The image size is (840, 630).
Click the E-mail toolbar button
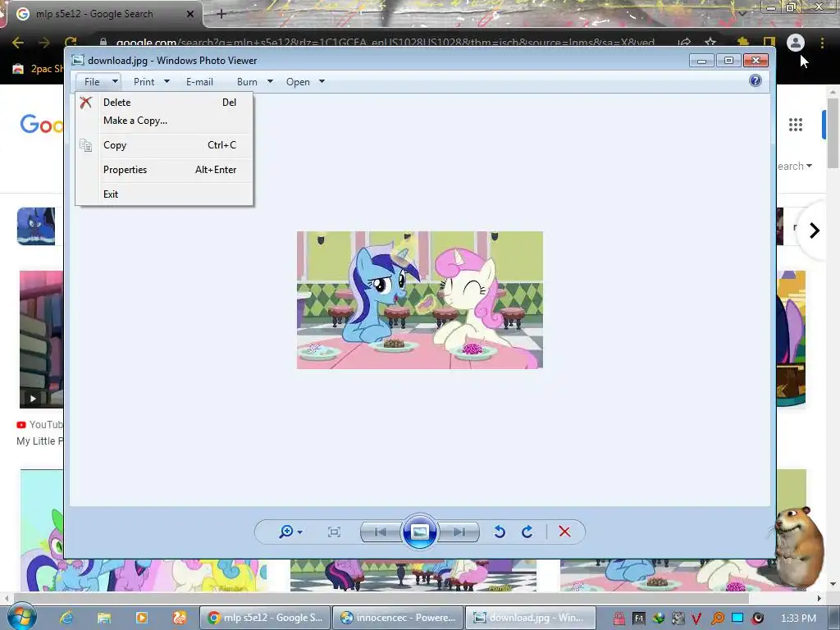199,82
